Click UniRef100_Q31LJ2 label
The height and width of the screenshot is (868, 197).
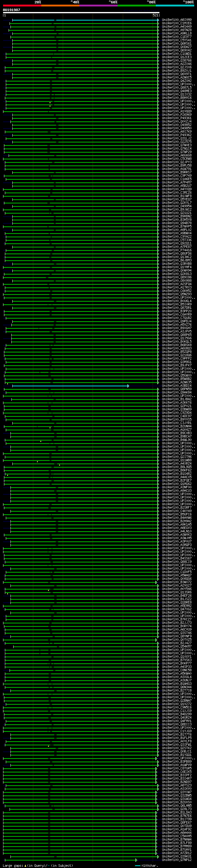(176, 138)
